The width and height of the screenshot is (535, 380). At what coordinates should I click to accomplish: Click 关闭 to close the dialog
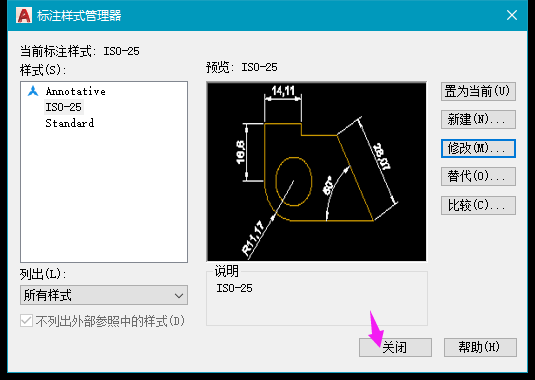point(395,347)
